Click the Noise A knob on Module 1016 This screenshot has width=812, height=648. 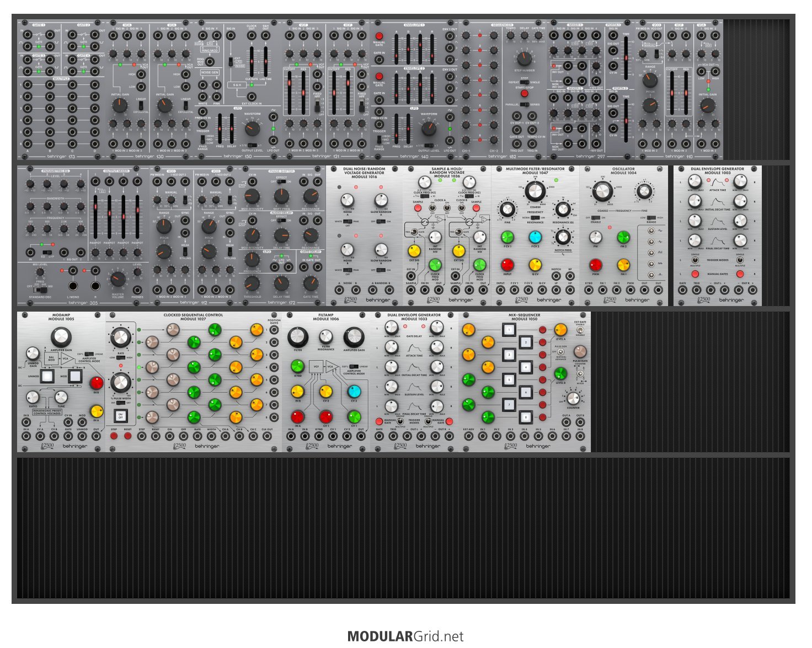coord(348,200)
